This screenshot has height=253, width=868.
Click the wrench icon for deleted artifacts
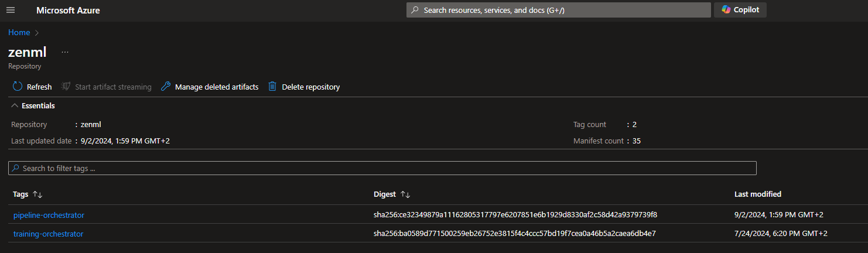click(x=166, y=87)
